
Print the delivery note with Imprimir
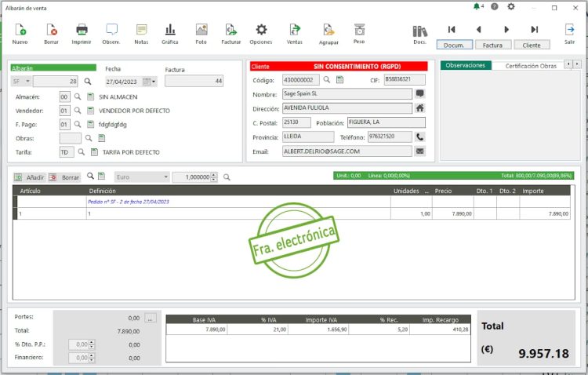(82, 31)
